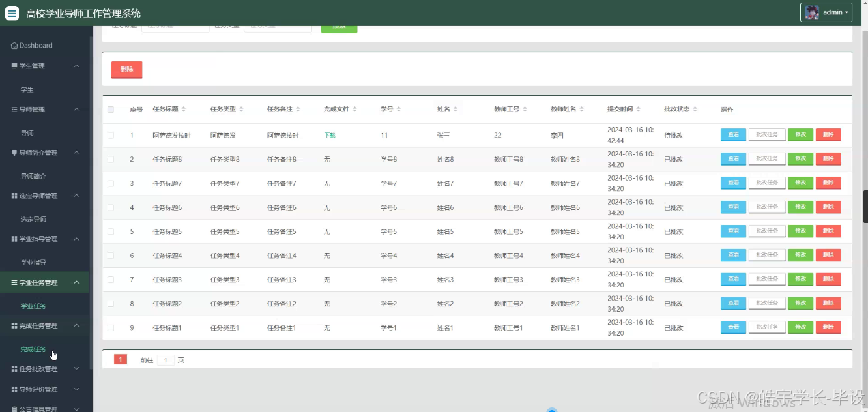
Task: Tick the checkbox for row 任务标题3
Action: (111, 280)
